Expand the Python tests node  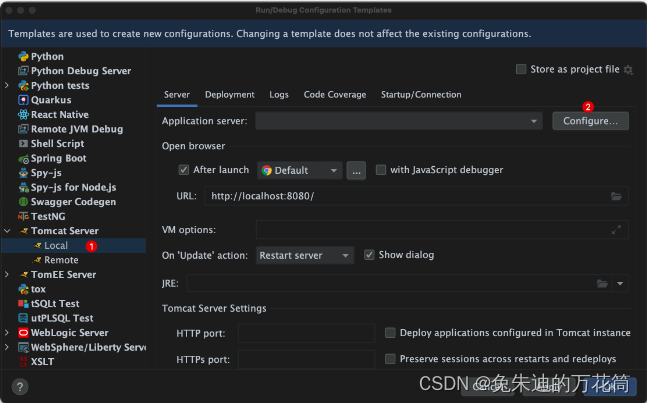click(7, 85)
